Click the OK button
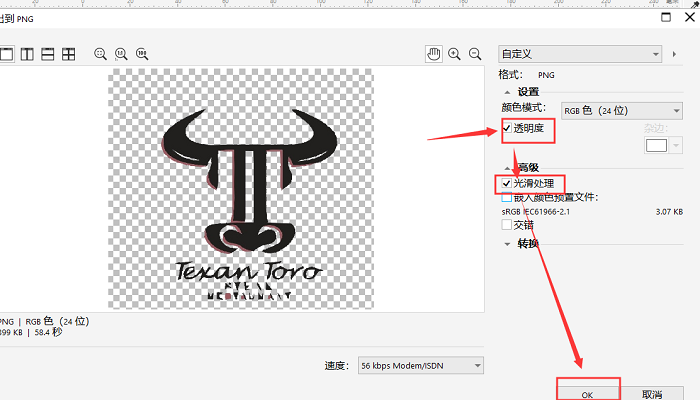 [587, 394]
